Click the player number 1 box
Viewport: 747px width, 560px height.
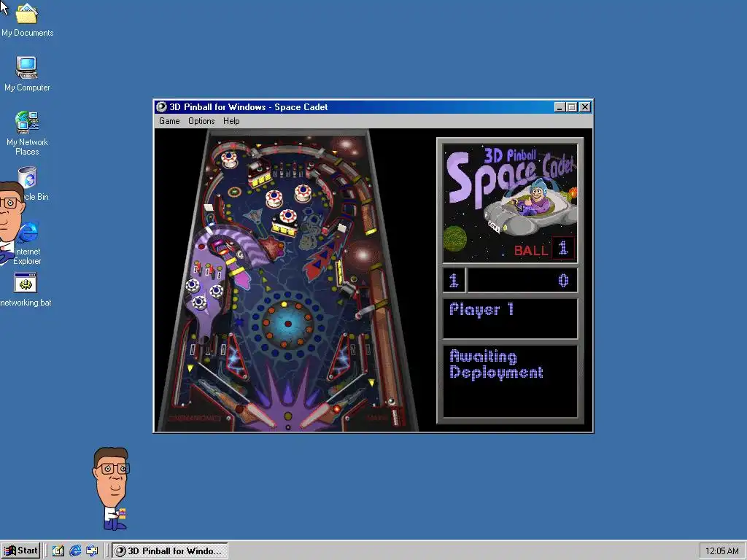pos(454,281)
